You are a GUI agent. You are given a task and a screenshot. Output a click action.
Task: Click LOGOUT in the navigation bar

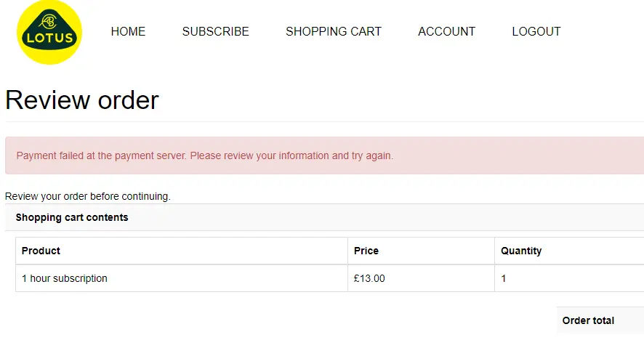pyautogui.click(x=536, y=31)
